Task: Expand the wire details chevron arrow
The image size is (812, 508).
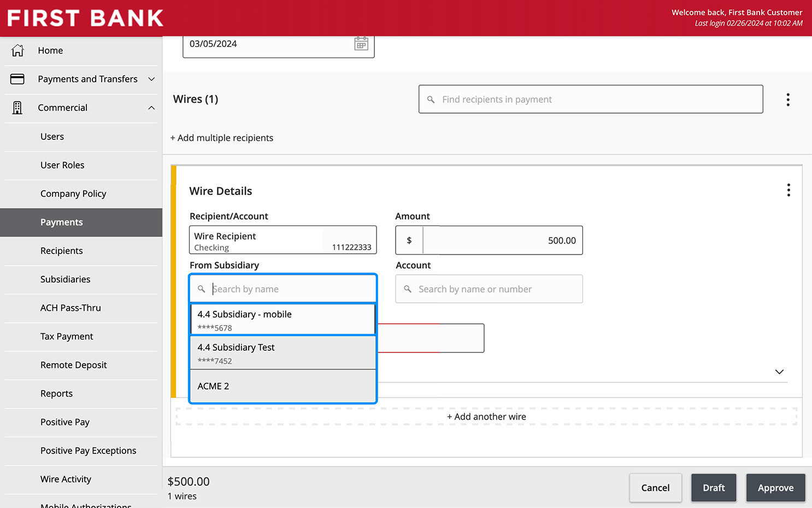Action: [779, 372]
